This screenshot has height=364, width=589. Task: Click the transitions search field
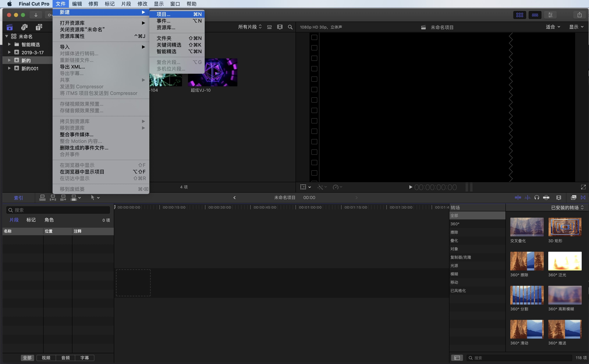point(519,358)
